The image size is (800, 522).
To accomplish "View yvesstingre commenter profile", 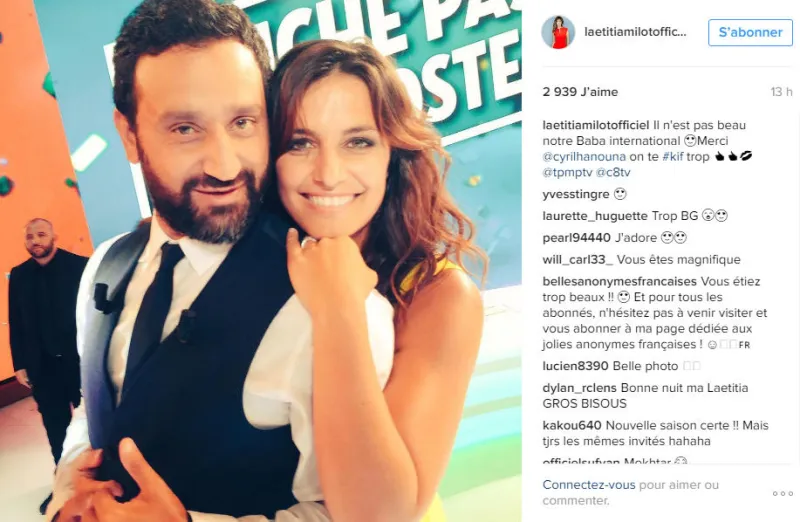I will [576, 194].
